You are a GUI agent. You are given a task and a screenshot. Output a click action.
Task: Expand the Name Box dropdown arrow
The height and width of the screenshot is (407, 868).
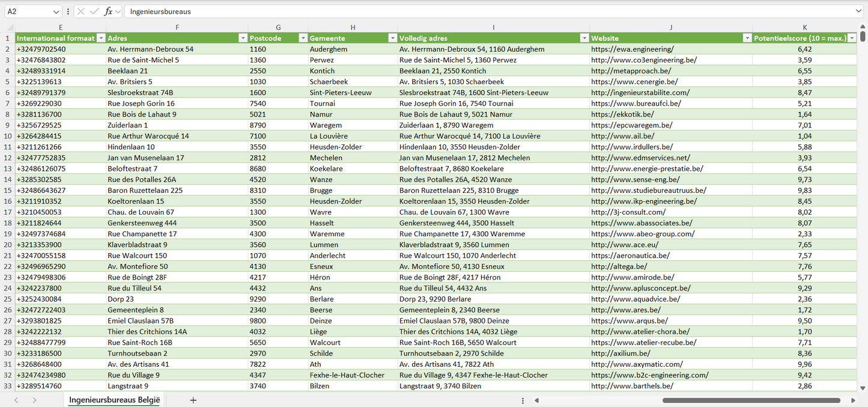click(x=56, y=11)
